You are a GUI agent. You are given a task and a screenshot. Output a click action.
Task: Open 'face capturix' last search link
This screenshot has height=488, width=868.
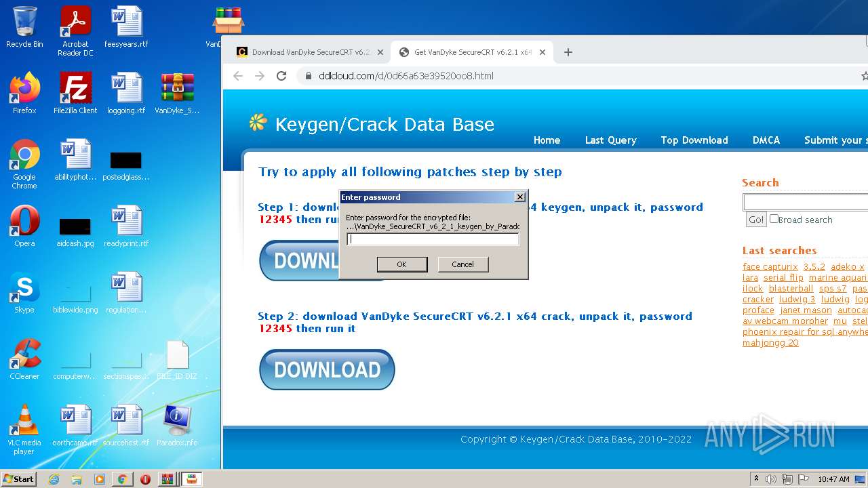(770, 266)
